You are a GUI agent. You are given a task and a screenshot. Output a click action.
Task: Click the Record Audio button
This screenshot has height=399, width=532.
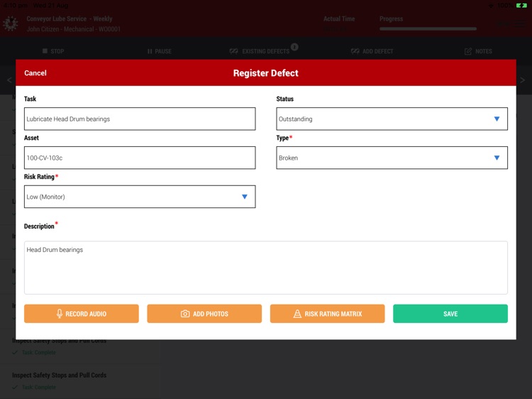tap(82, 313)
